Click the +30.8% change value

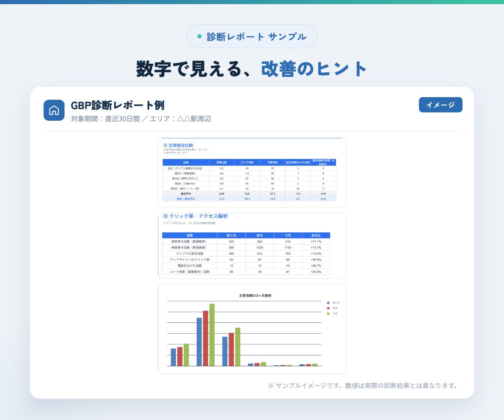[316, 260]
